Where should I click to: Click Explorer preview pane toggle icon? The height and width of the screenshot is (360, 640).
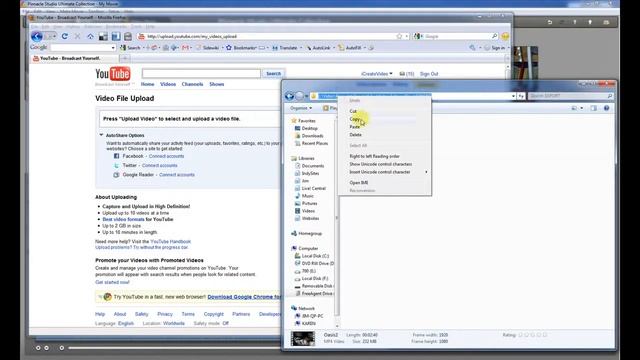(593, 108)
